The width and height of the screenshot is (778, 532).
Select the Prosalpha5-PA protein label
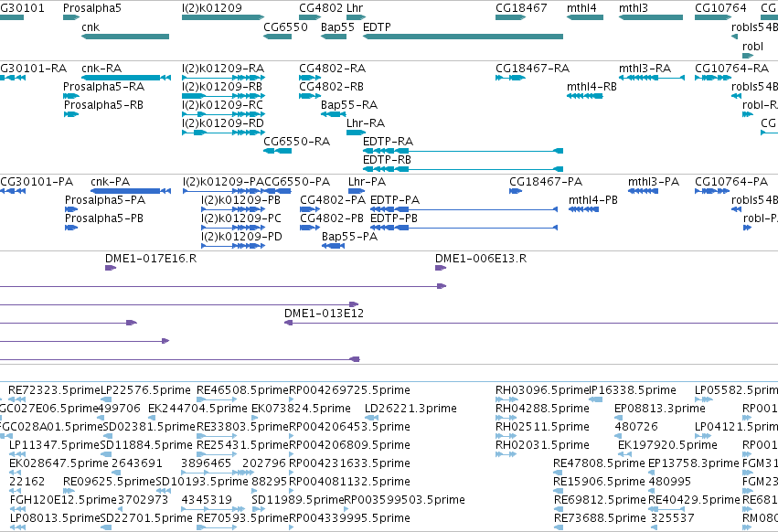pos(105,200)
